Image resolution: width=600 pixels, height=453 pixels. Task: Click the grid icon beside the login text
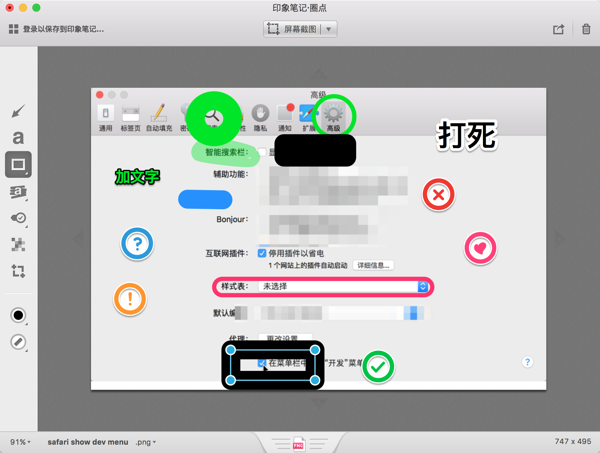pos(13,29)
